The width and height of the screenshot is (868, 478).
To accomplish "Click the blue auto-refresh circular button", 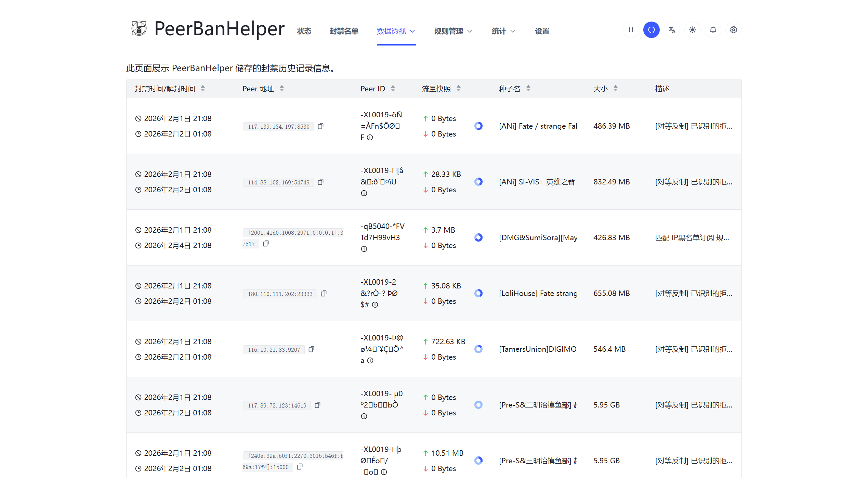I will pos(651,30).
